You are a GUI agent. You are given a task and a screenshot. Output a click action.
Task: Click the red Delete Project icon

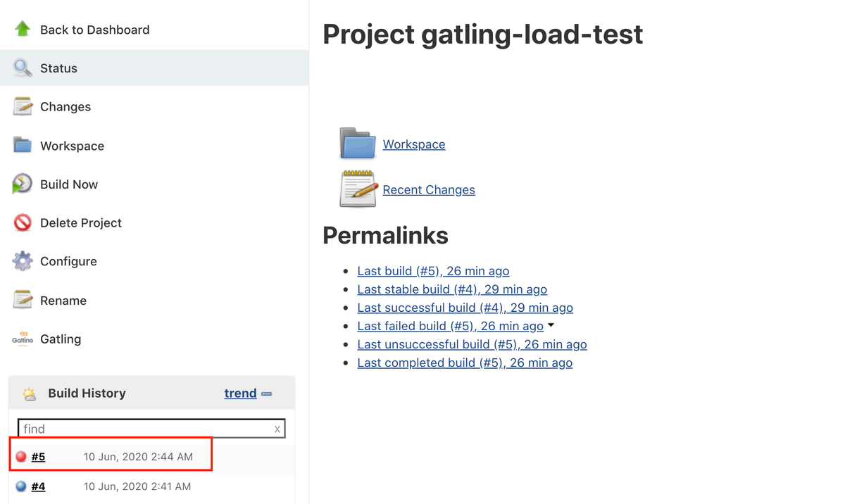23,223
